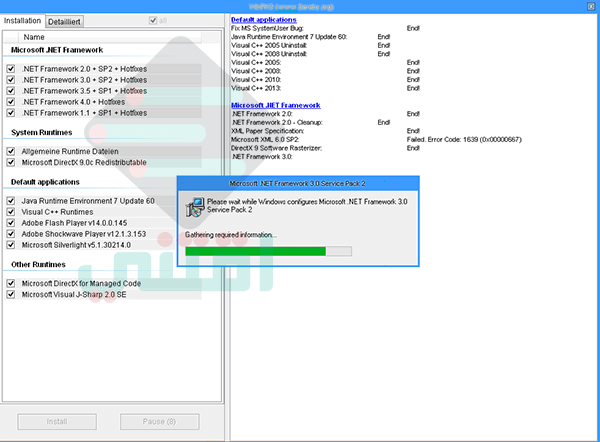Uncheck .NET Framework 3.0 + SP2 + Hotfixes
Viewport: 600px width, 442px height.
pos(11,80)
